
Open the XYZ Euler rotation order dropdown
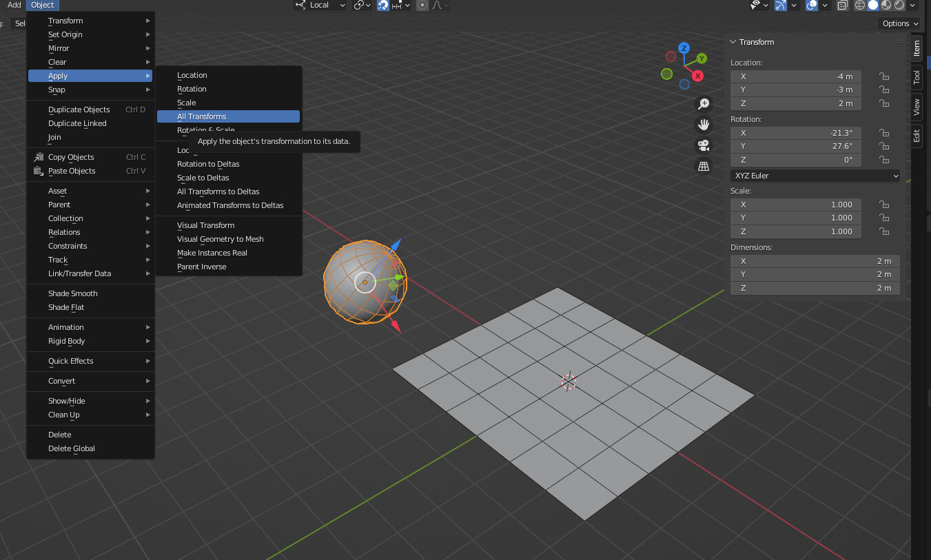coord(815,176)
